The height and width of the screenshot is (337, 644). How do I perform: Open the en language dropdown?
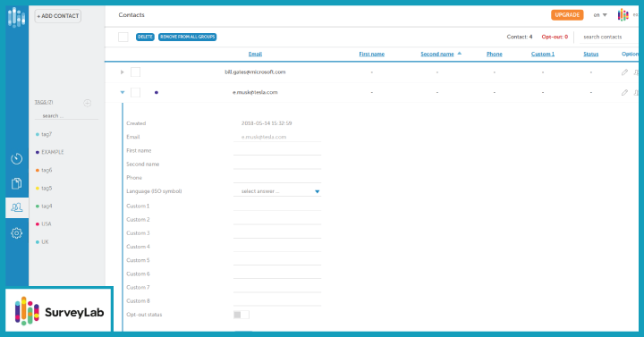pyautogui.click(x=600, y=15)
